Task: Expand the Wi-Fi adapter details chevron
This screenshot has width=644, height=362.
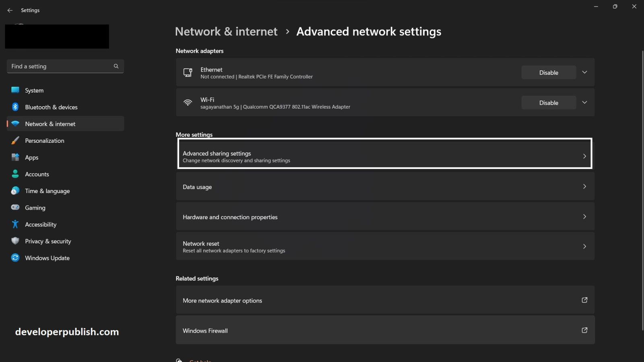Action: point(584,102)
